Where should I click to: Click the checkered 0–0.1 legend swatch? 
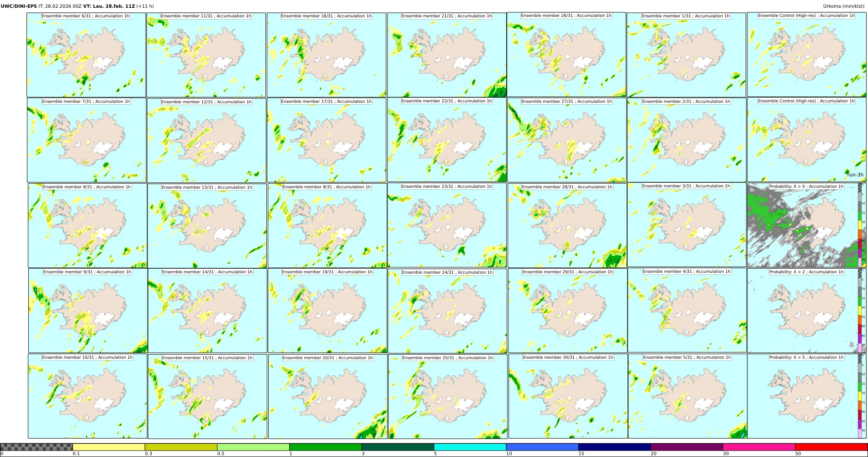click(37, 447)
